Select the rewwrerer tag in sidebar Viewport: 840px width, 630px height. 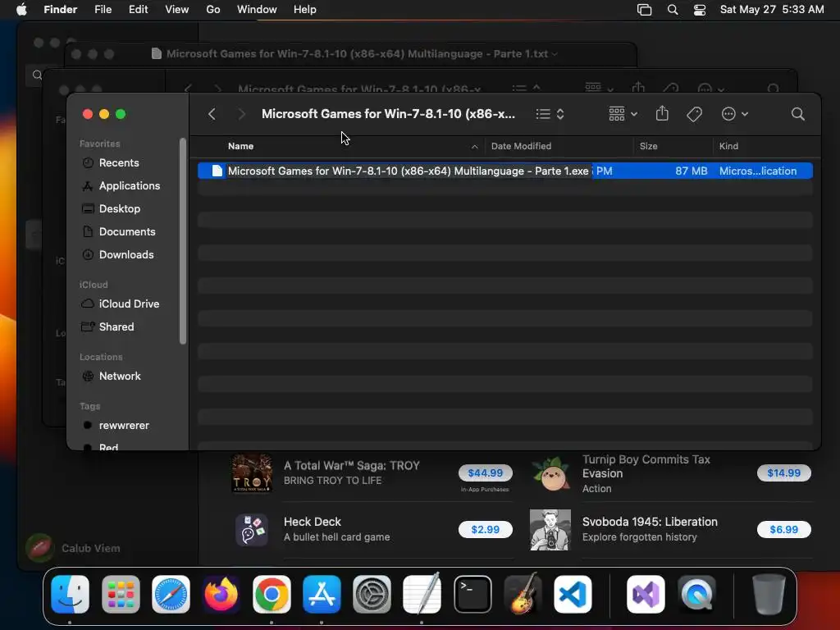(x=124, y=426)
